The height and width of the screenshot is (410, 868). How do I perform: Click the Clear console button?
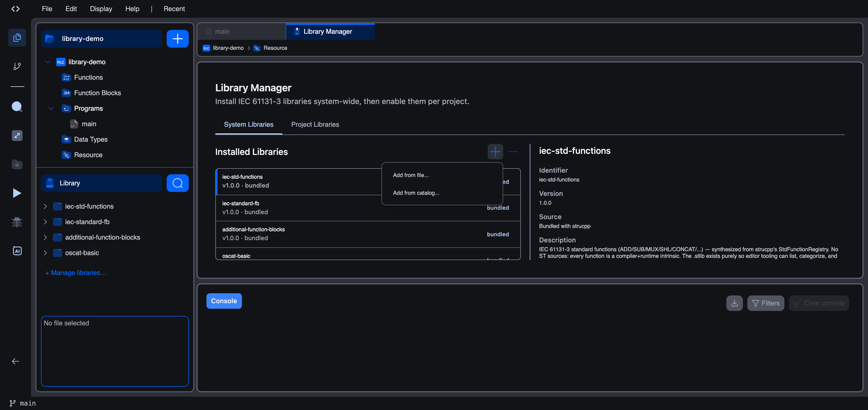pyautogui.click(x=819, y=303)
